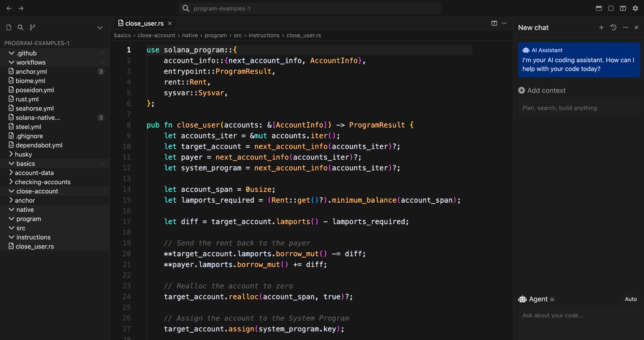Click Add context button
This screenshot has width=644, height=340.
(x=542, y=90)
